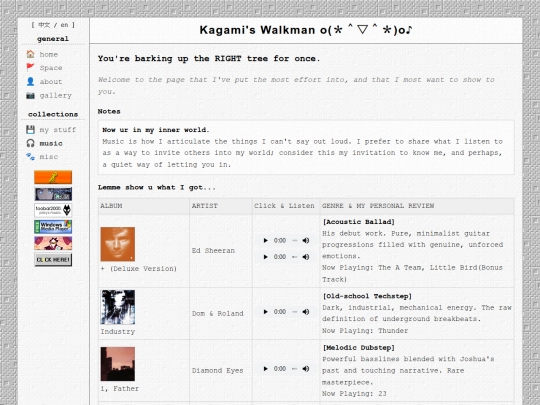540x405 pixels.
Task: Open the my stuff collection link
Action: [58, 130]
